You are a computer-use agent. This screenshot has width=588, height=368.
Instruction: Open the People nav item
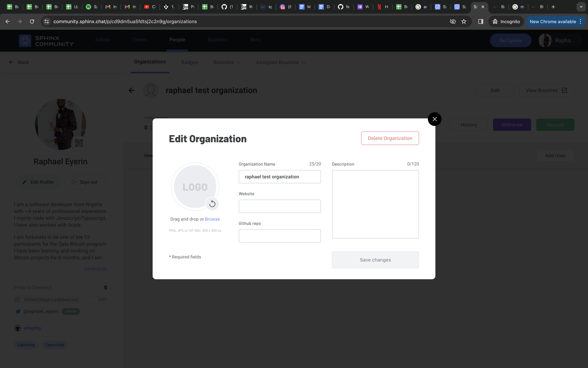tap(177, 40)
